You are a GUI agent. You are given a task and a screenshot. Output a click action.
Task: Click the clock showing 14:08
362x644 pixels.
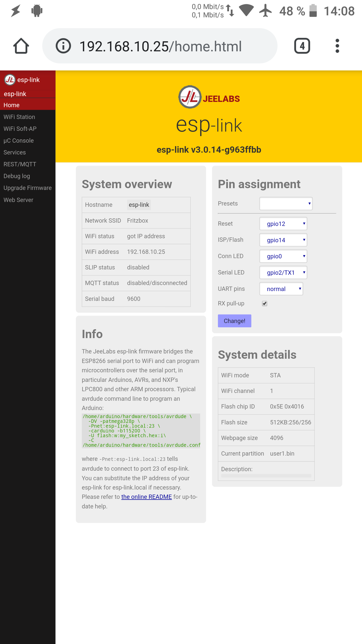pyautogui.click(x=339, y=11)
